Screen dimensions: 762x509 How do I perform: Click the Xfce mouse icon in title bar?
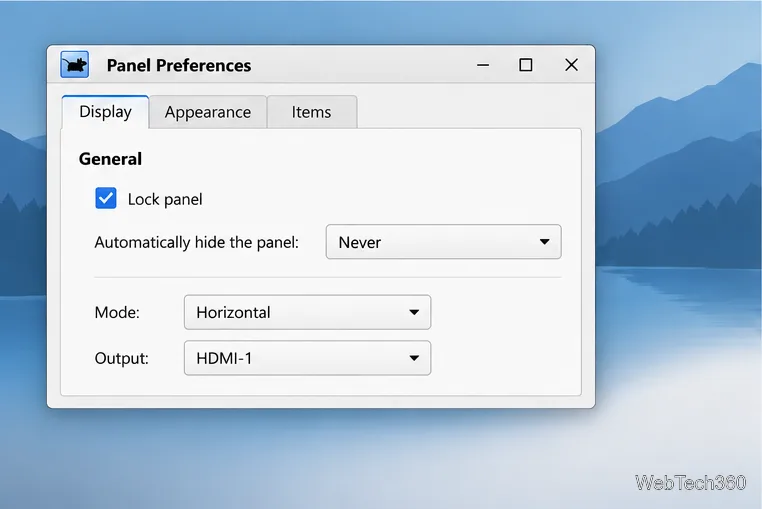coord(74,64)
